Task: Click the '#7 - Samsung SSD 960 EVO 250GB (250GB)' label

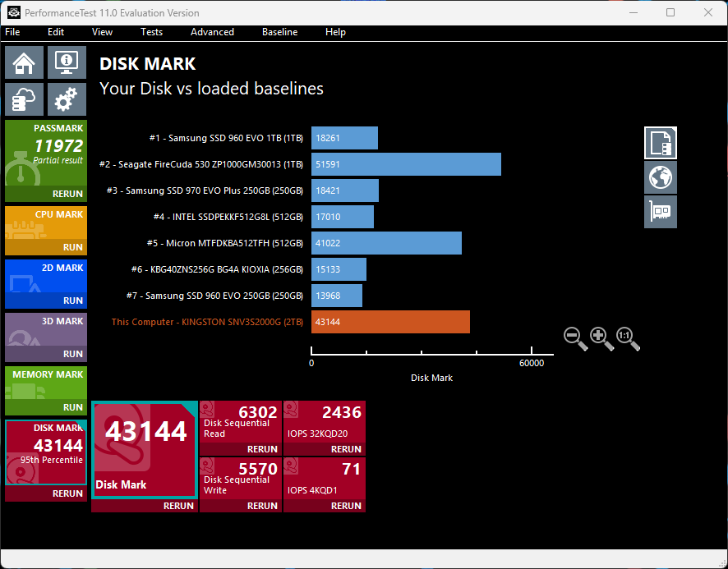Action: 215,296
